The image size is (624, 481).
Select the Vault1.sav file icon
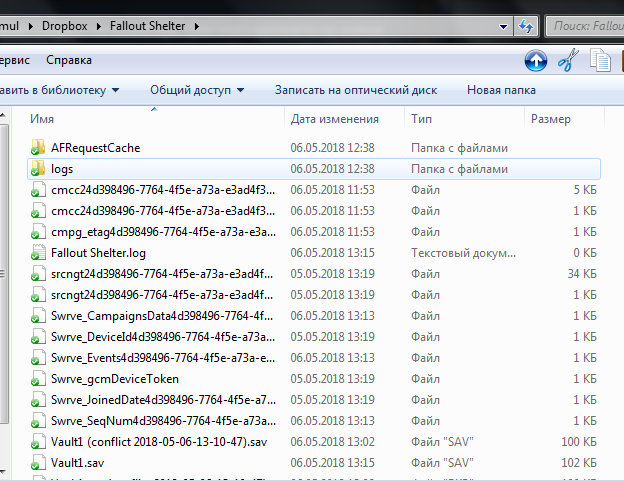pos(37,463)
